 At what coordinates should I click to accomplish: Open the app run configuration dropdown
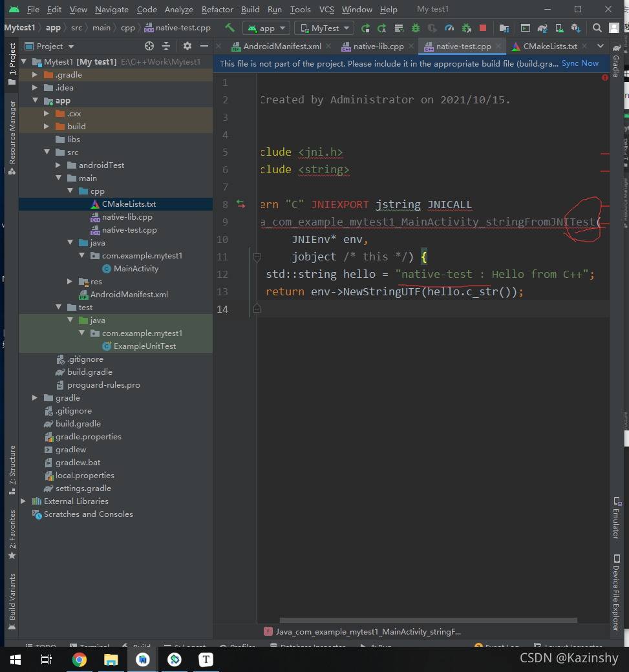266,28
